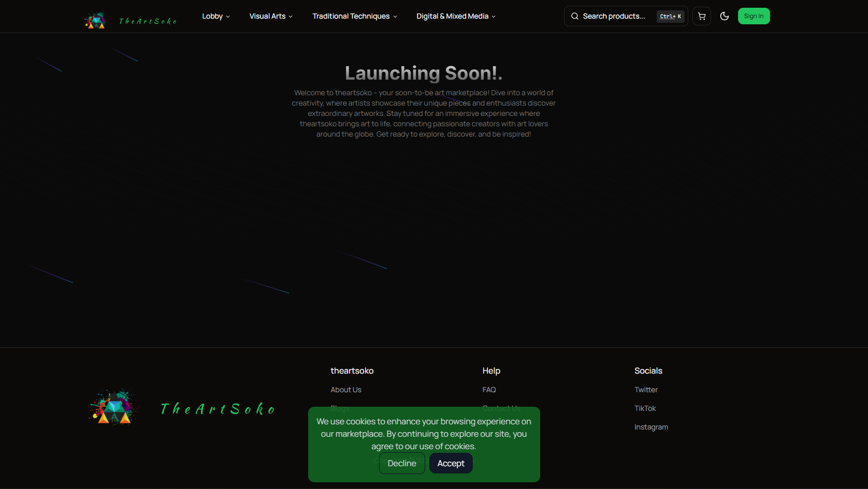868x489 pixels.
Task: Expand the Lobby dropdown menu
Action: 215,16
